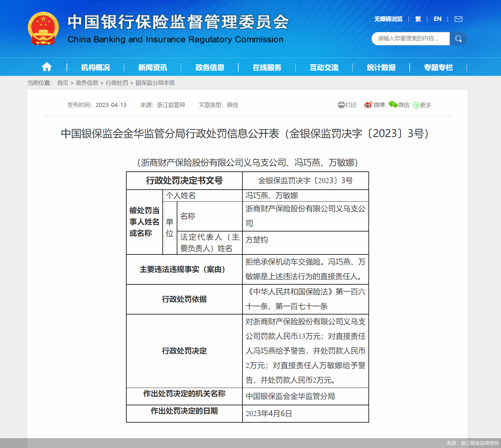Open the mail envelope icon
The image size is (501, 448).
(x=459, y=19)
